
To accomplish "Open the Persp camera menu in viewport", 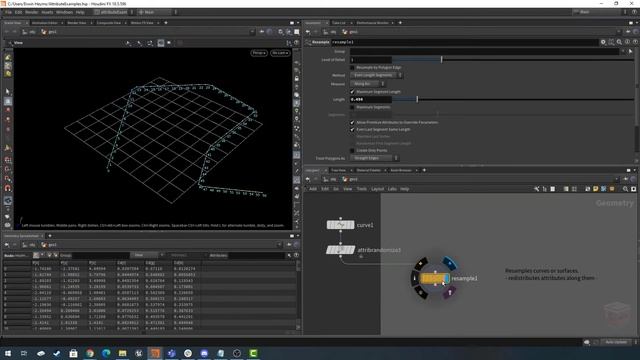I will pyautogui.click(x=259, y=53).
